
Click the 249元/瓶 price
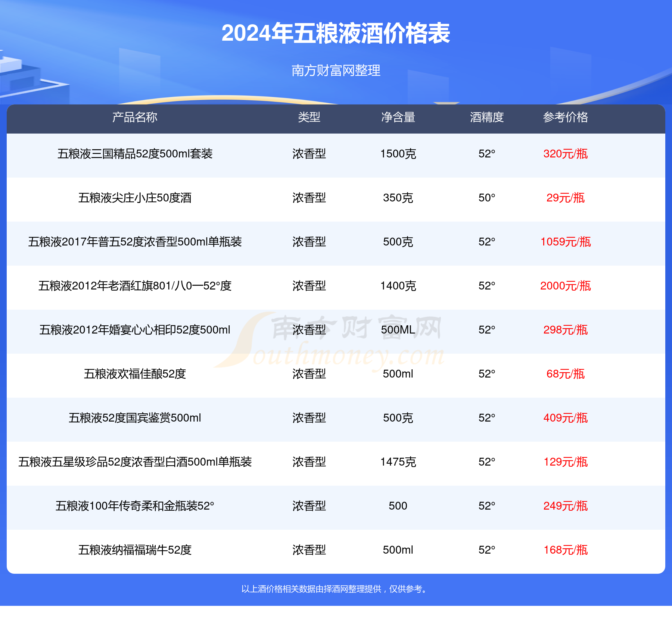pos(566,506)
